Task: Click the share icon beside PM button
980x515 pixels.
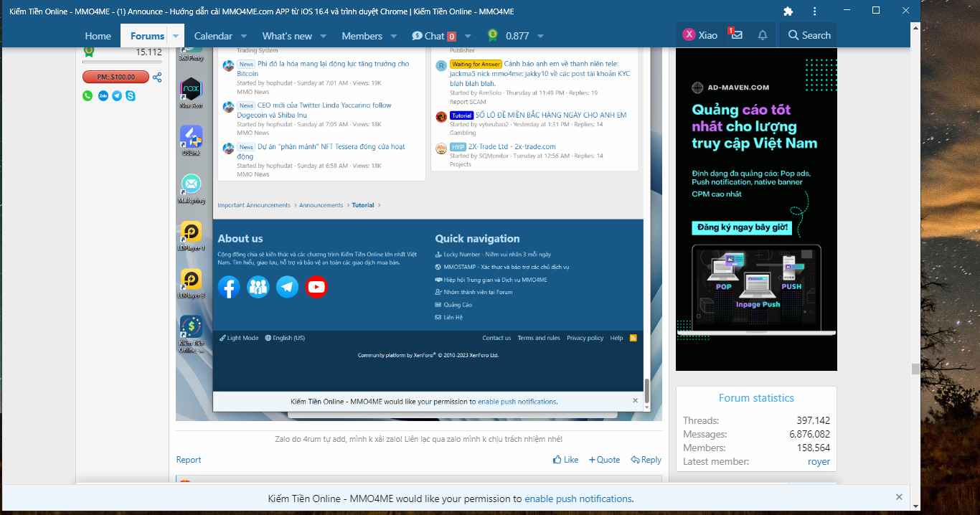Action: 157,77
